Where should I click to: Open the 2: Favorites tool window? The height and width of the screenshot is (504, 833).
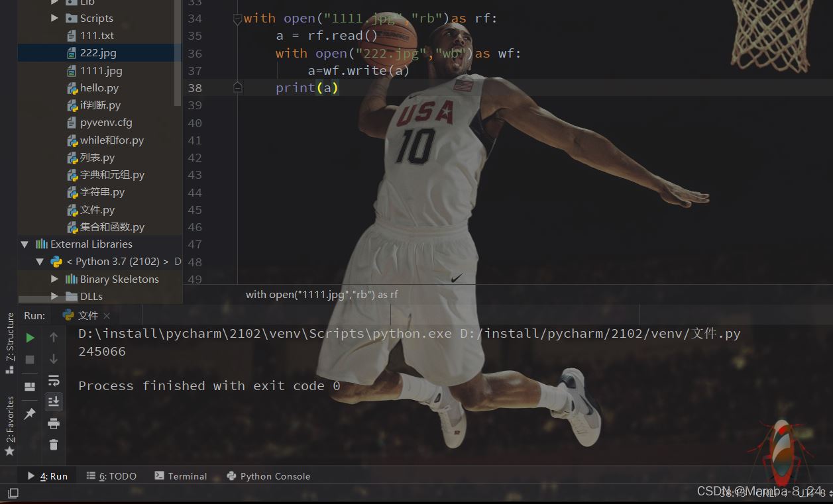click(9, 426)
